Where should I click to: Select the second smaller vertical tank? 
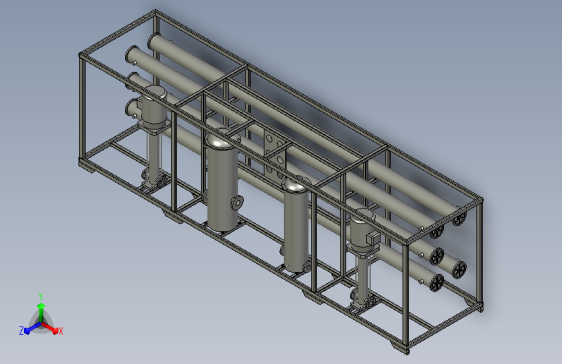coord(296,225)
